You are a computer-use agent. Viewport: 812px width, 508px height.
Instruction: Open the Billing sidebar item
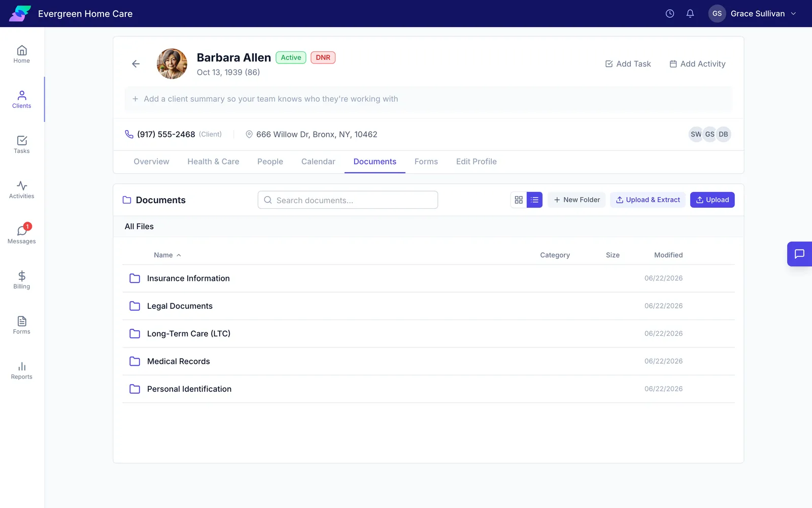coord(21,280)
